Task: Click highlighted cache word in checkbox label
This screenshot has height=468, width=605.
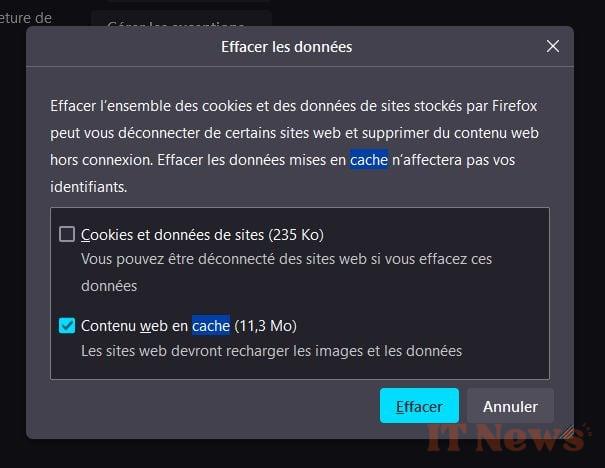Action: [x=211, y=326]
